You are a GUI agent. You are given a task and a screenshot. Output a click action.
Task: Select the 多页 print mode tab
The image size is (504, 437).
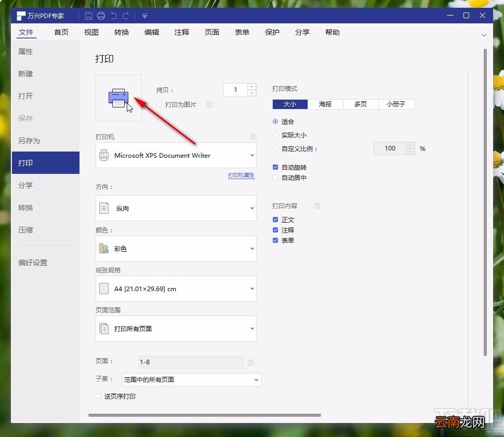pos(361,104)
